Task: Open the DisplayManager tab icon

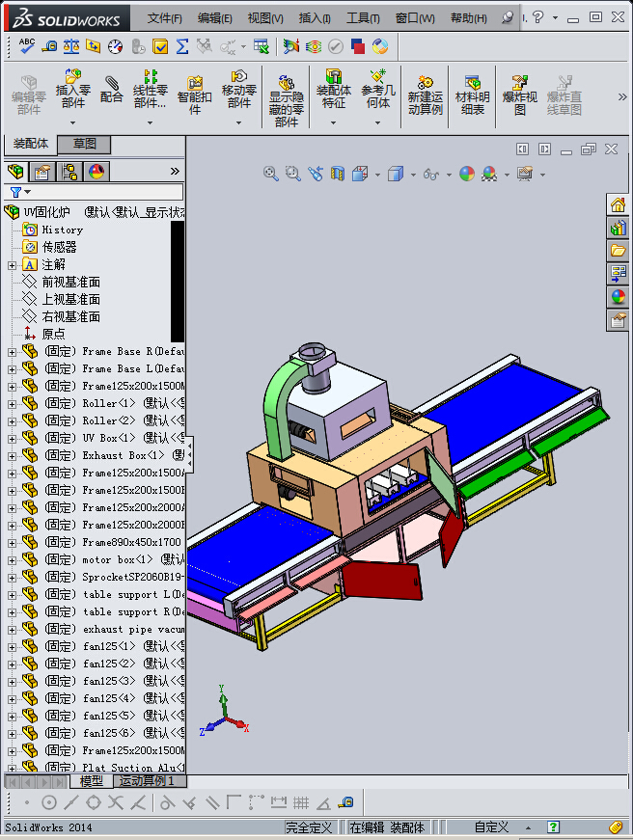Action: pos(96,172)
